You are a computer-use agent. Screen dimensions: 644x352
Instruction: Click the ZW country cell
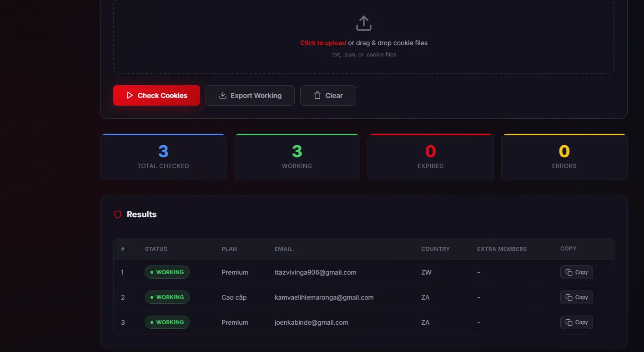[426, 272]
